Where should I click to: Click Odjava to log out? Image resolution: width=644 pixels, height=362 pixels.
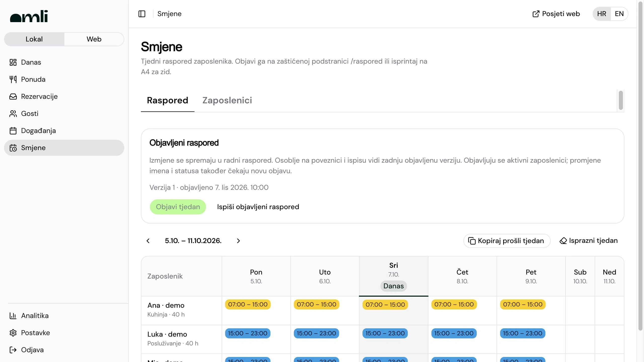point(64,350)
